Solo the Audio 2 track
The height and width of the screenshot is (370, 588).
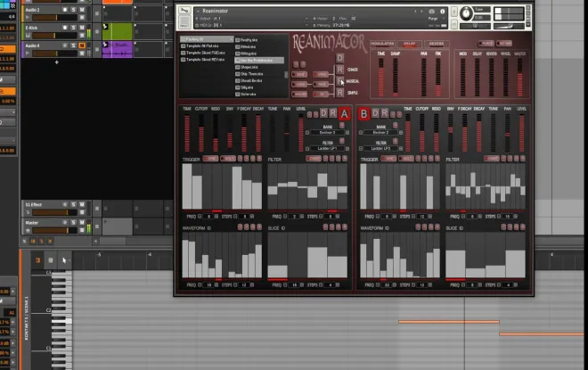73,10
